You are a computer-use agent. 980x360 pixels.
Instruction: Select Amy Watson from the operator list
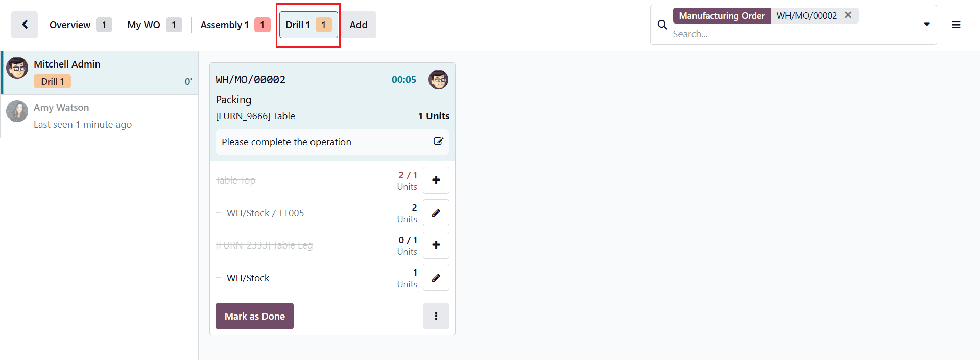tap(61, 107)
